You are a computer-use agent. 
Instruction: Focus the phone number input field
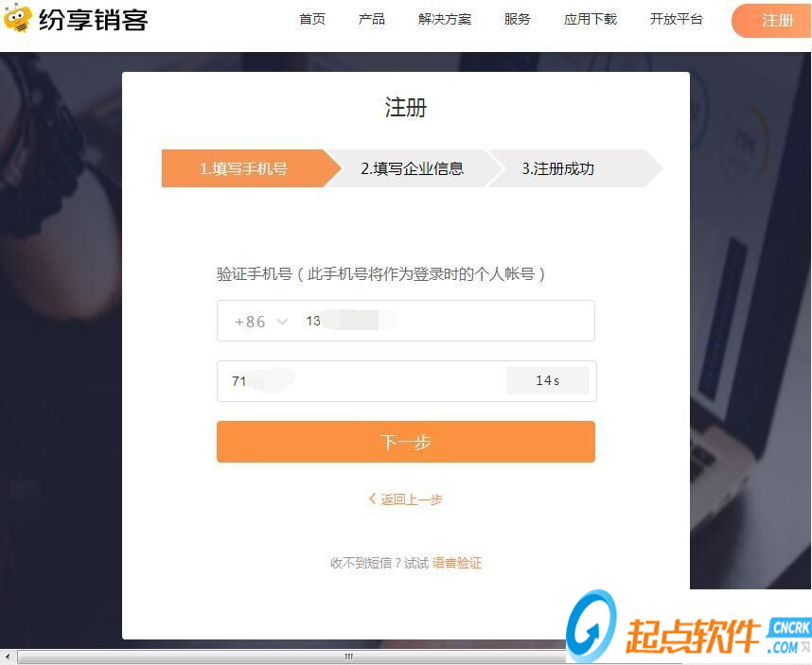[447, 321]
